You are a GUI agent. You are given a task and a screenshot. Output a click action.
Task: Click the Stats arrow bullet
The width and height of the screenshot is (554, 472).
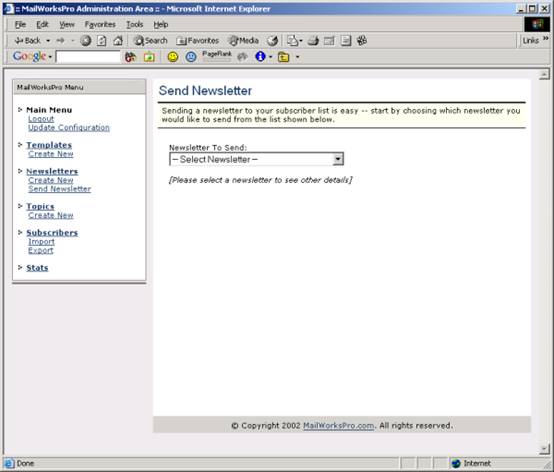point(20,267)
